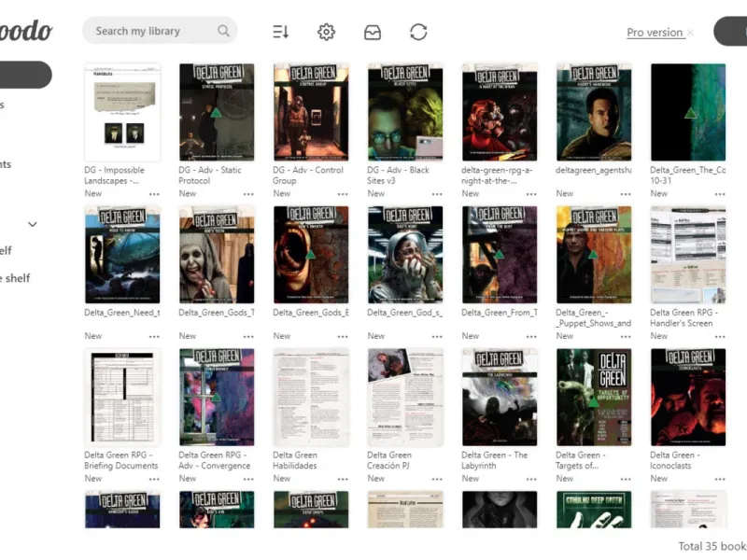This screenshot has width=747, height=560.
Task: Open the sort order icon
Action: 281,32
